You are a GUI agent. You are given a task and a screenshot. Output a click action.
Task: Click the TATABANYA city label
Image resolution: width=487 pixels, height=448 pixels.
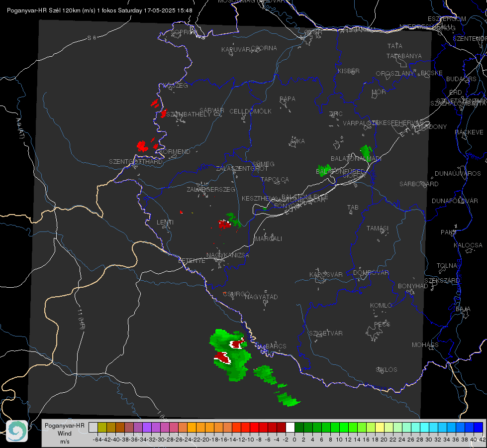click(x=404, y=56)
